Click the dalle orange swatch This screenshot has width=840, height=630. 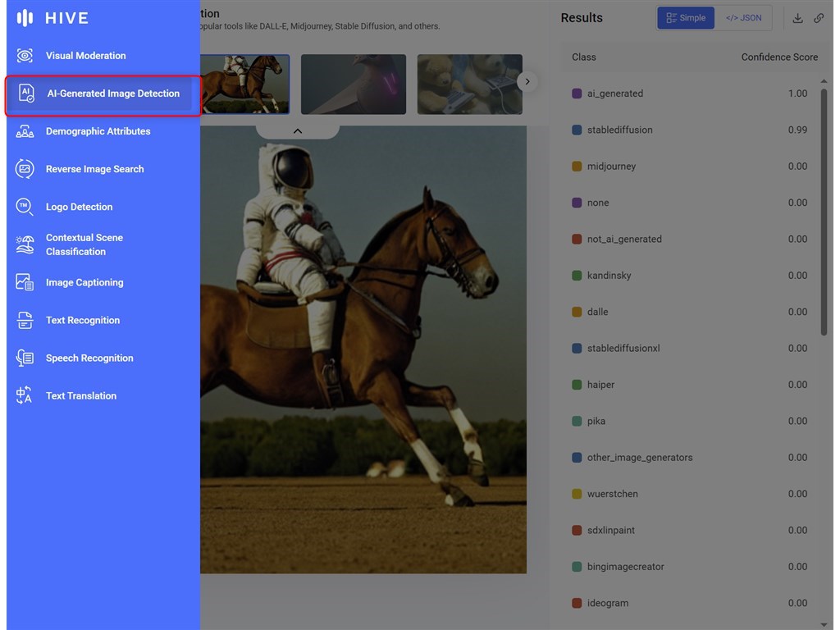point(577,313)
